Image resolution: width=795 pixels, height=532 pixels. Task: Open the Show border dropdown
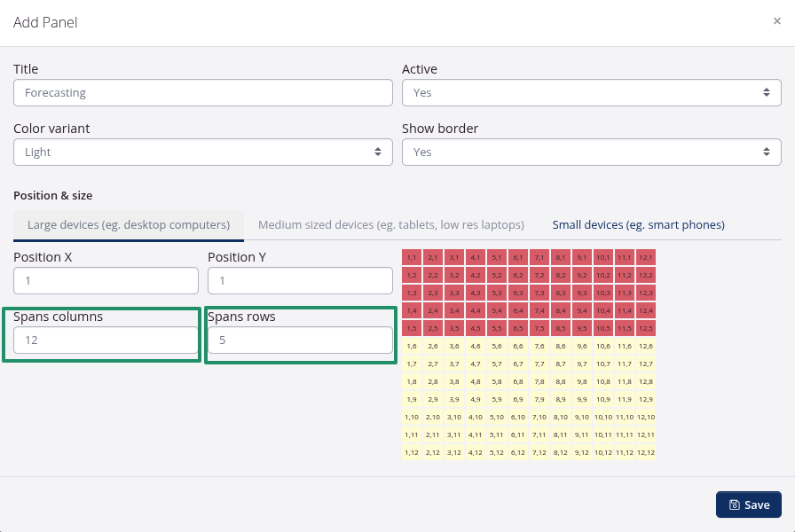pyautogui.click(x=591, y=152)
